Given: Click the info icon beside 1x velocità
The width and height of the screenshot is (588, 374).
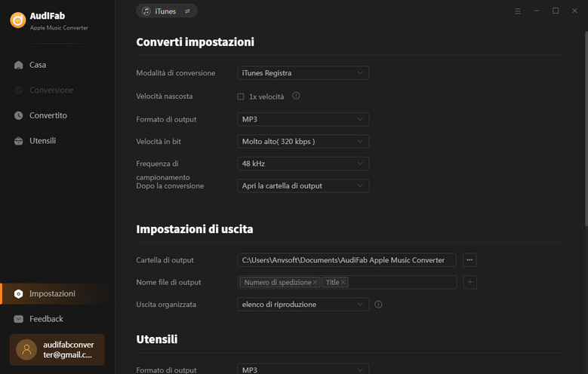Looking at the screenshot, I should point(296,97).
